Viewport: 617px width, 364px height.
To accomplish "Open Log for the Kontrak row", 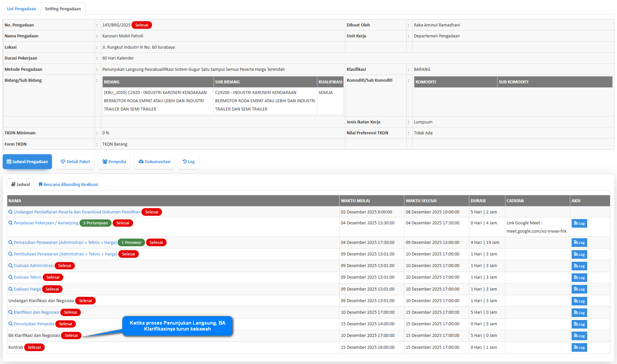I will click(x=579, y=347).
